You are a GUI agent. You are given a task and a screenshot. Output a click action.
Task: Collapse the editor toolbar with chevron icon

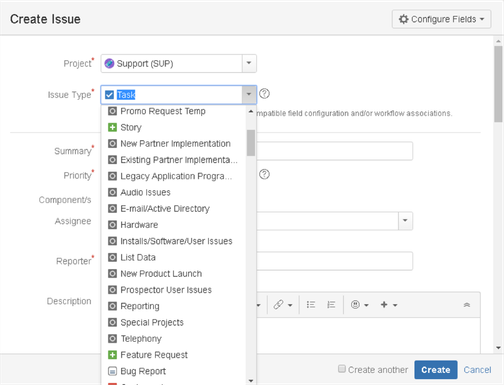pos(467,305)
